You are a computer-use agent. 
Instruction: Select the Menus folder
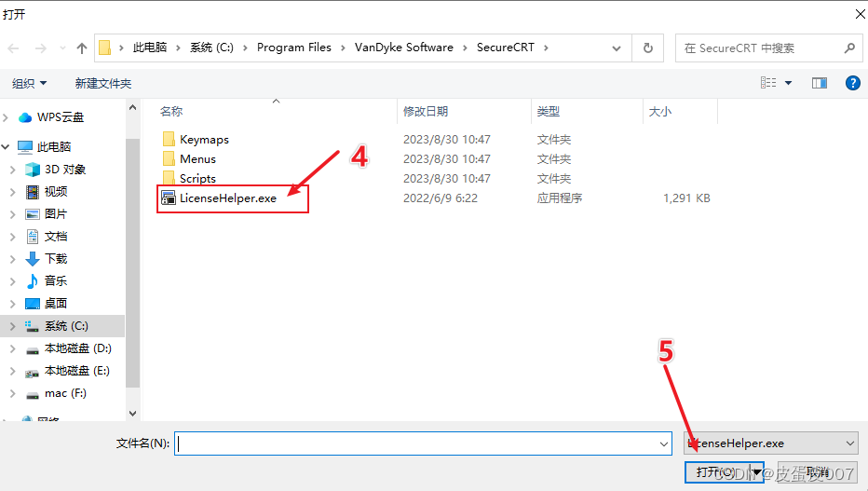[197, 159]
